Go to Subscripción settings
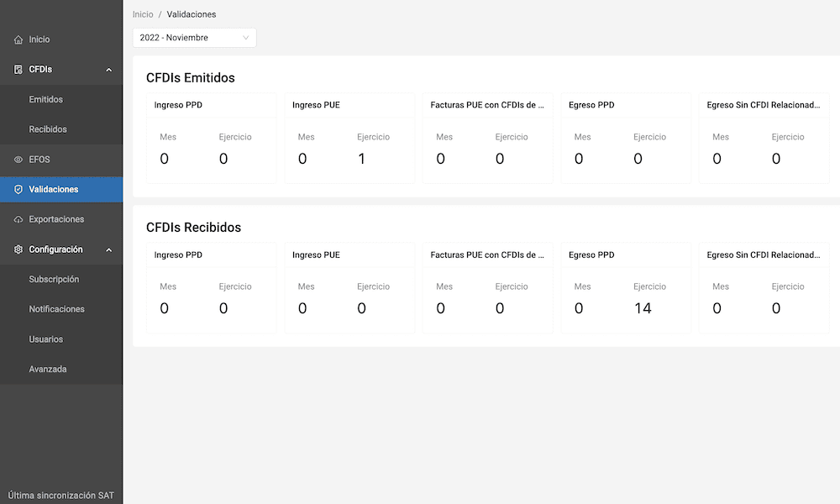 click(54, 280)
